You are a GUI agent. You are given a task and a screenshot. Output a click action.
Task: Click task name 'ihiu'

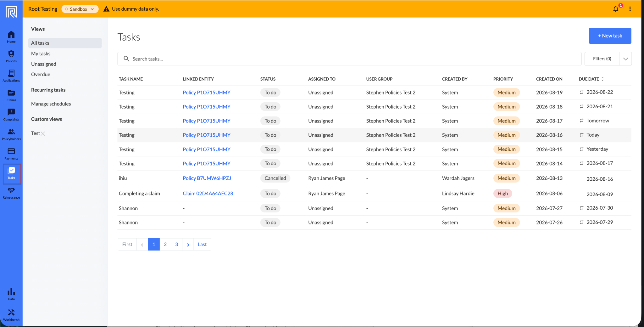coord(123,178)
